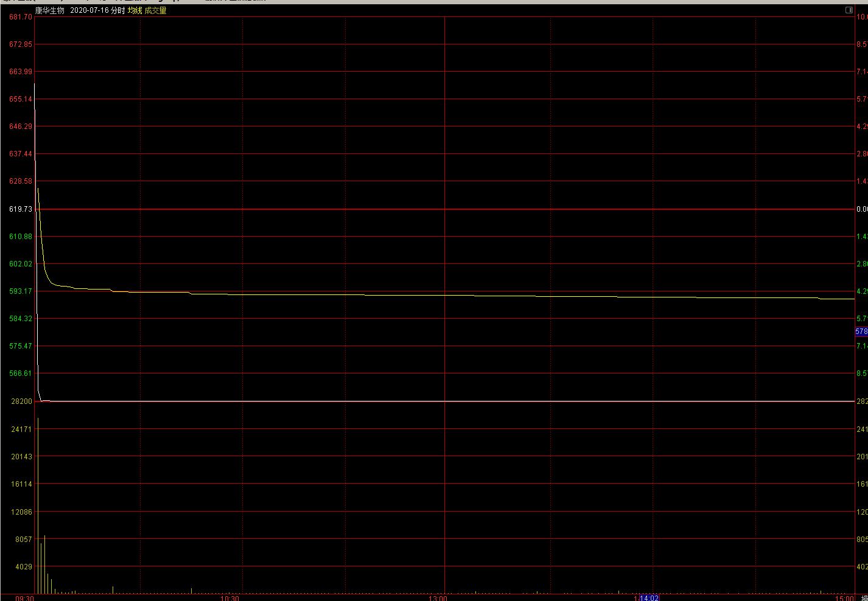The height and width of the screenshot is (601, 868).
Task: Click the yellow 均线 legend label
Action: (135, 11)
